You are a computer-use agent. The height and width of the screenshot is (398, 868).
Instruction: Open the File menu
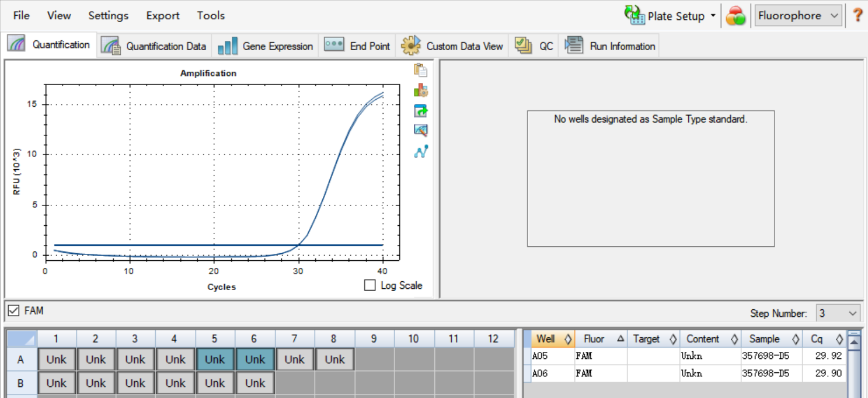coord(21,16)
